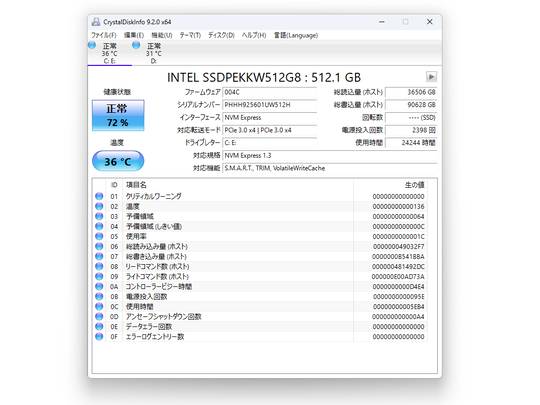Open the 機能(U) menu
540x405 pixels.
click(x=162, y=35)
